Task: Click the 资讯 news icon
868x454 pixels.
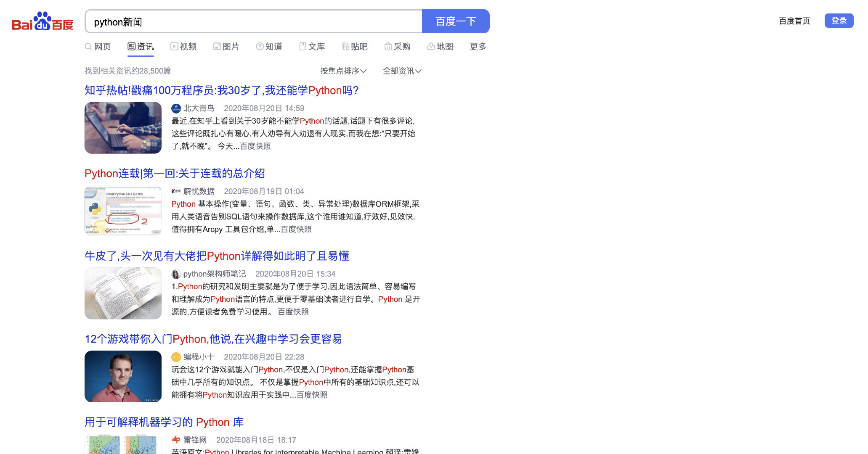Action: (132, 47)
